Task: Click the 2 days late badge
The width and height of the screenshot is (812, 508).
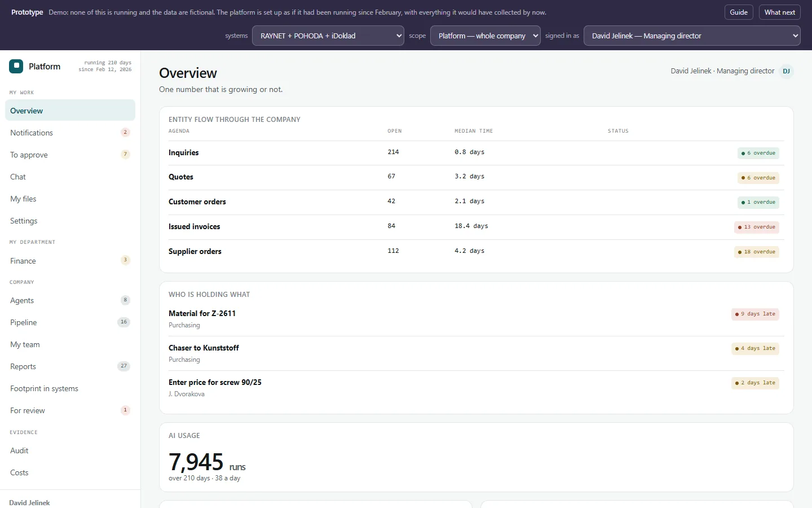Action: click(755, 383)
